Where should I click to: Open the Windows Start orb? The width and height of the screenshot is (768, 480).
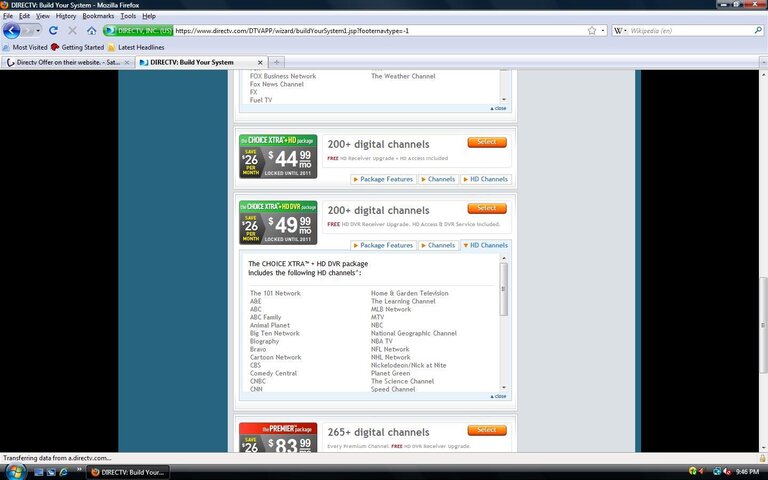tap(16, 472)
